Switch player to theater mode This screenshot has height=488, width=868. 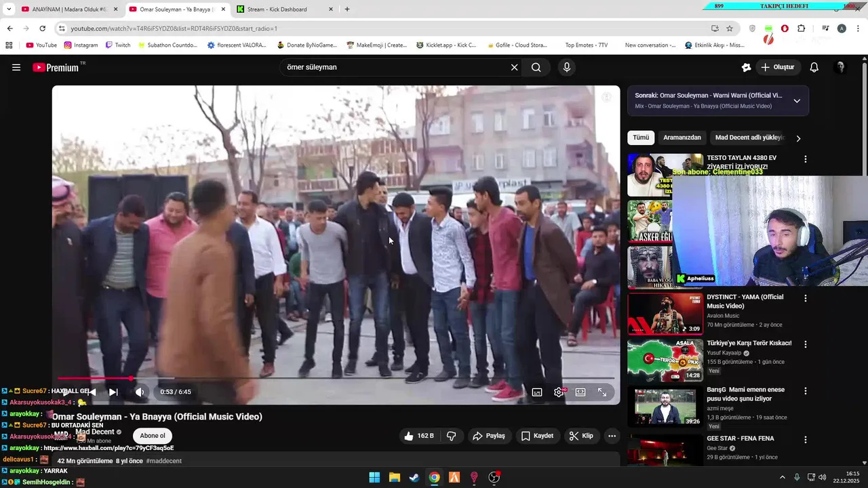coord(580,392)
